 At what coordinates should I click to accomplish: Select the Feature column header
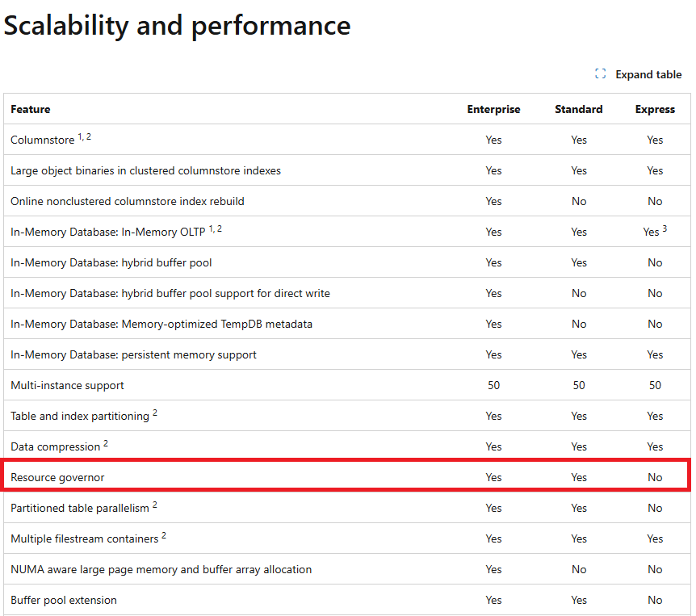tap(31, 109)
